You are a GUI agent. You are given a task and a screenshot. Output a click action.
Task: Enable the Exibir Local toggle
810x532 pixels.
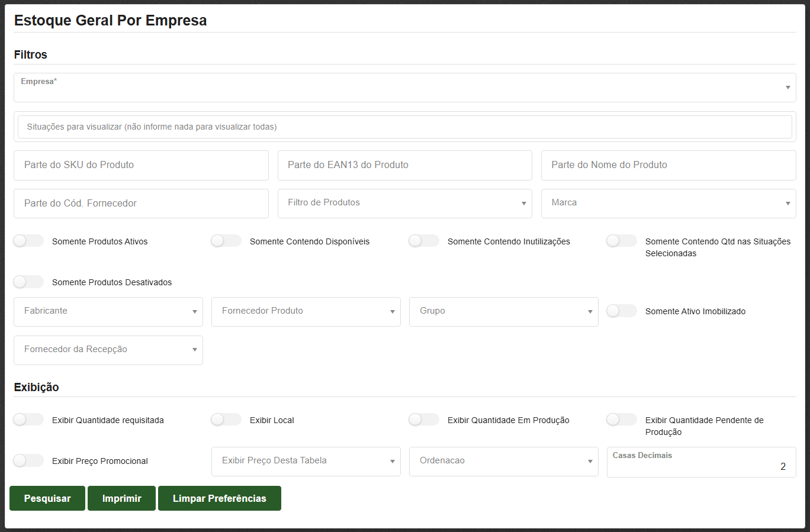click(x=226, y=420)
